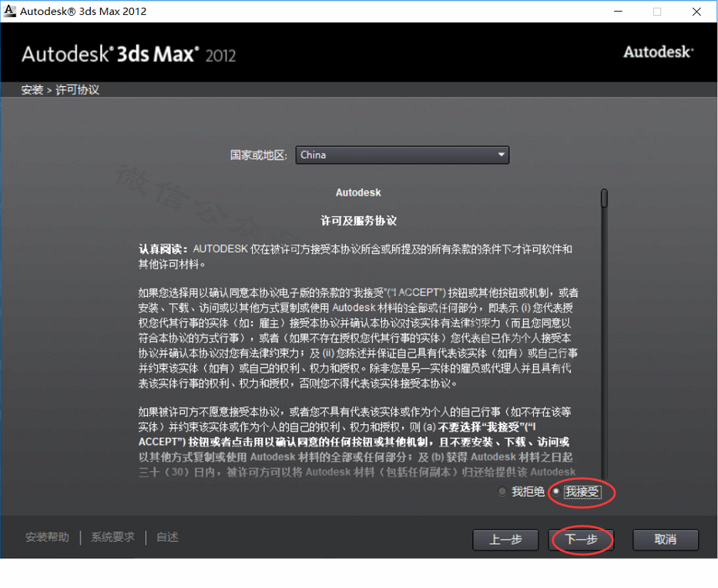The height and width of the screenshot is (588, 718).
Task: Click the Autodesk app icon in title bar
Action: [9, 11]
